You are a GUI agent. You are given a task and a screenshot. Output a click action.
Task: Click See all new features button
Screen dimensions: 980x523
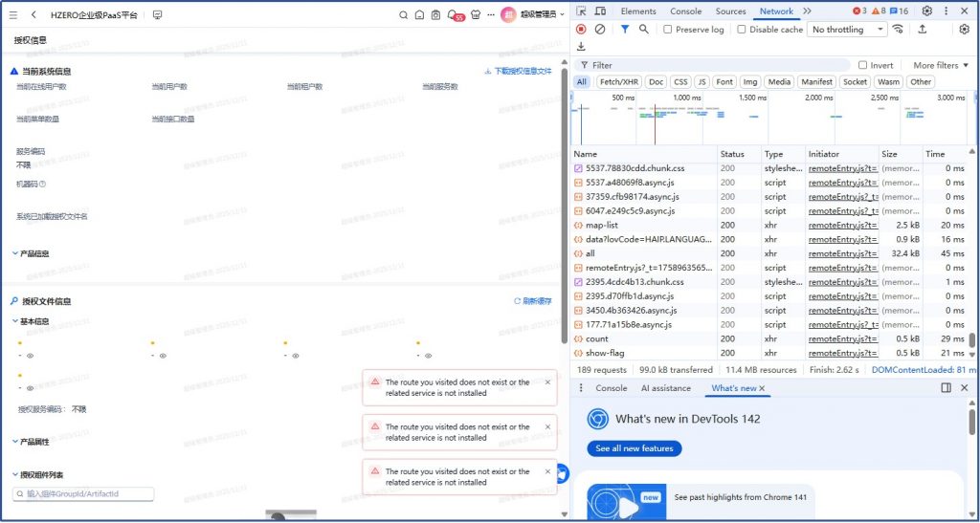(x=634, y=448)
